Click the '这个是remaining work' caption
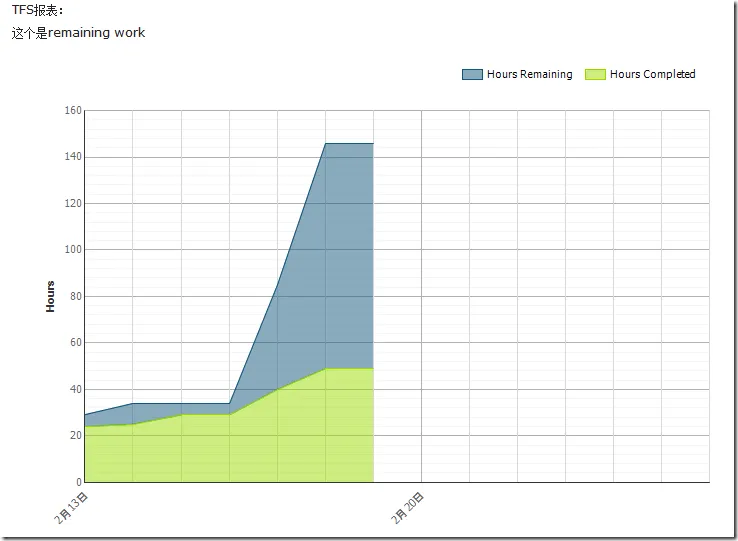738x541 pixels. [x=78, y=32]
